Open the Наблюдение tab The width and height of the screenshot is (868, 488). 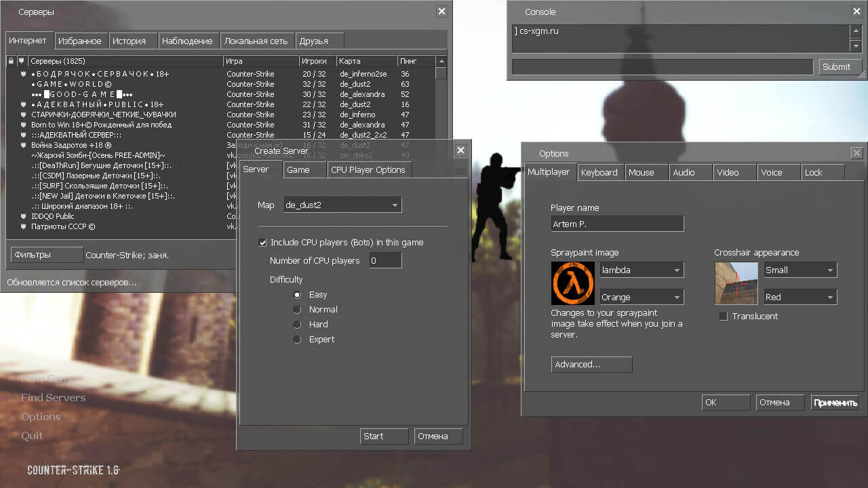[188, 41]
